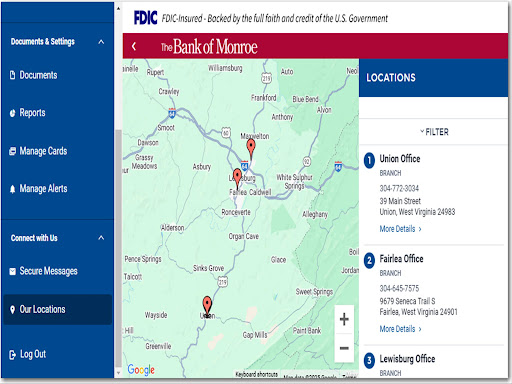512x384 pixels.
Task: Click the Keyboard shortcuts map link
Action: click(x=257, y=374)
